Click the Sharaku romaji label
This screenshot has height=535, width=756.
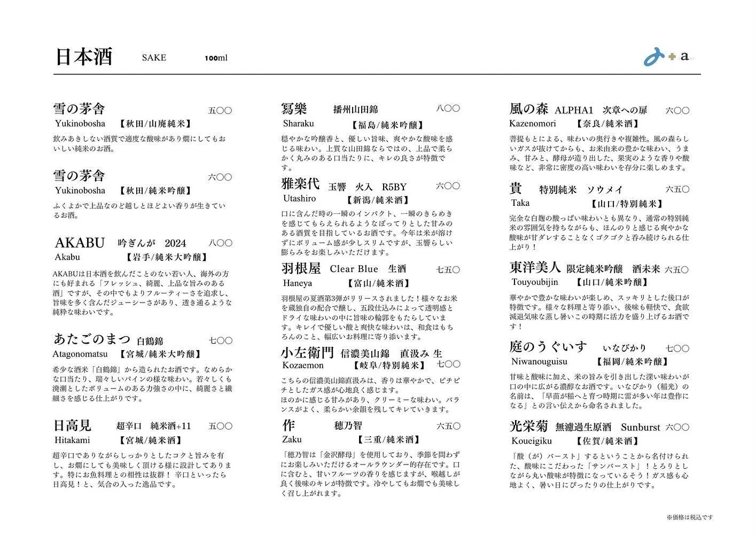299,123
